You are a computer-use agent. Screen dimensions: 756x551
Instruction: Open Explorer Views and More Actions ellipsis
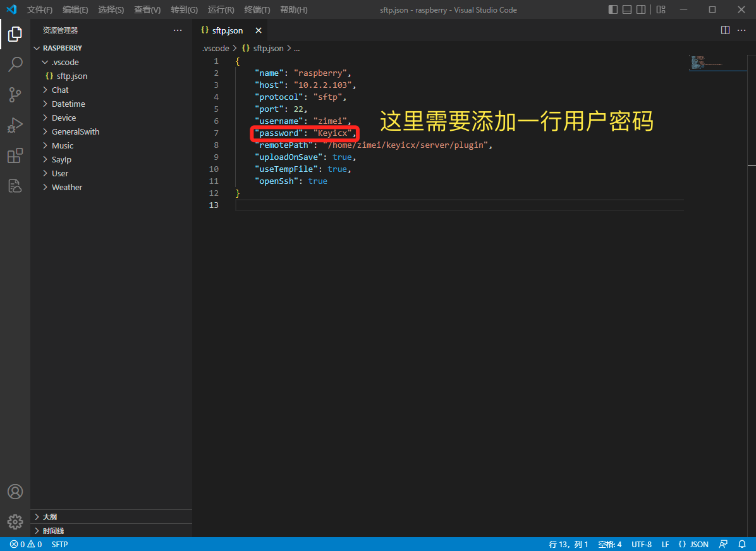point(178,30)
